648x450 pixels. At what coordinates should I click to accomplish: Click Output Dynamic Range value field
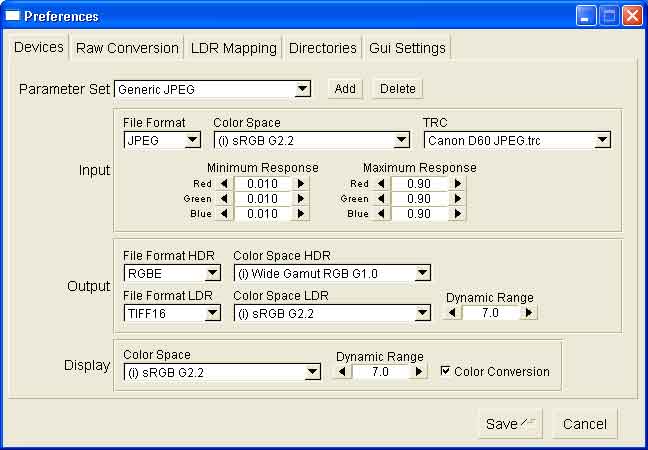coord(491,313)
